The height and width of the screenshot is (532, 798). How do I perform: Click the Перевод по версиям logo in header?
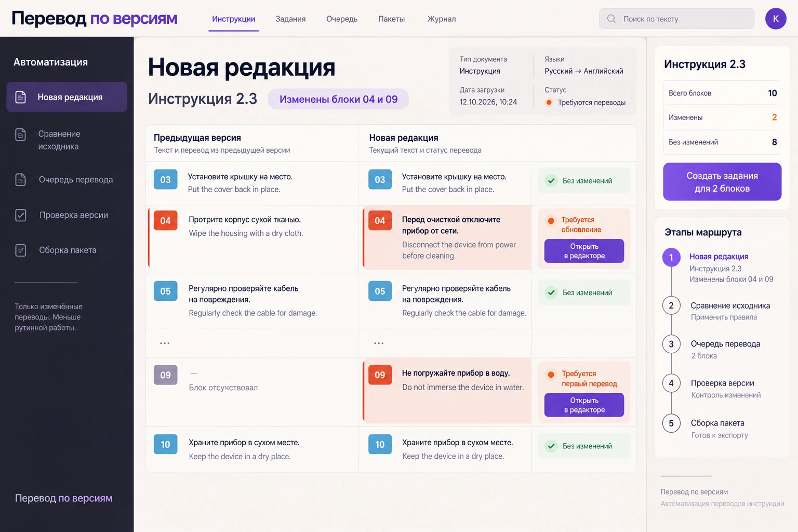tap(95, 19)
